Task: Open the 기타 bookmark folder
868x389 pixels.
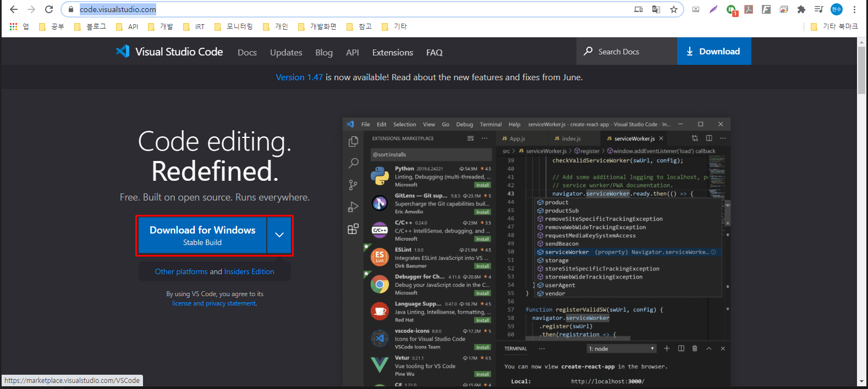Action: tap(394, 26)
